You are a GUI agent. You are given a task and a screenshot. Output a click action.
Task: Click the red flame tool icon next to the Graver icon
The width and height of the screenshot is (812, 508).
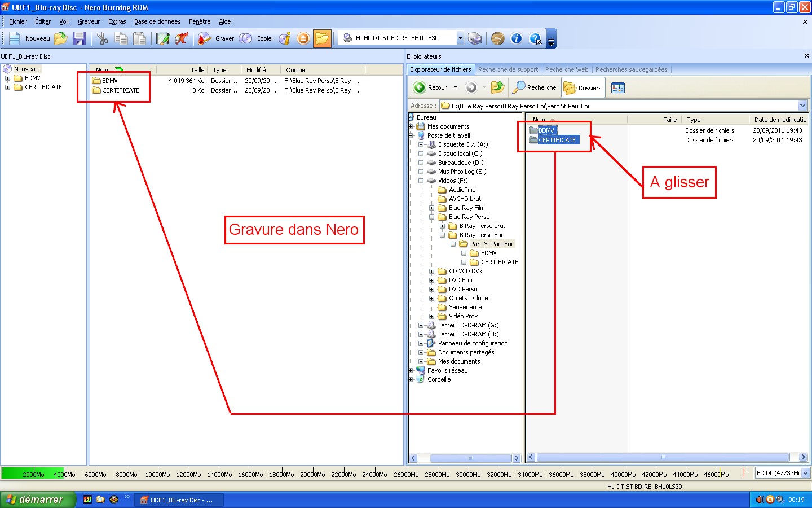coord(182,38)
